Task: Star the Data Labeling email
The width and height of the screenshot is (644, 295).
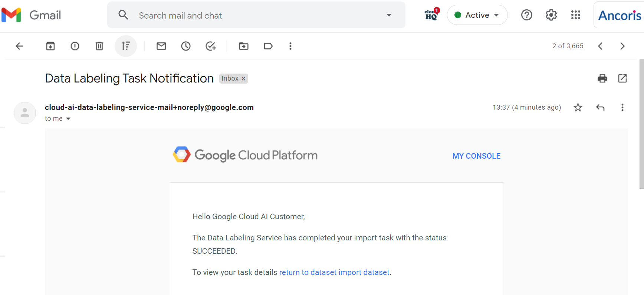Action: pyautogui.click(x=578, y=107)
